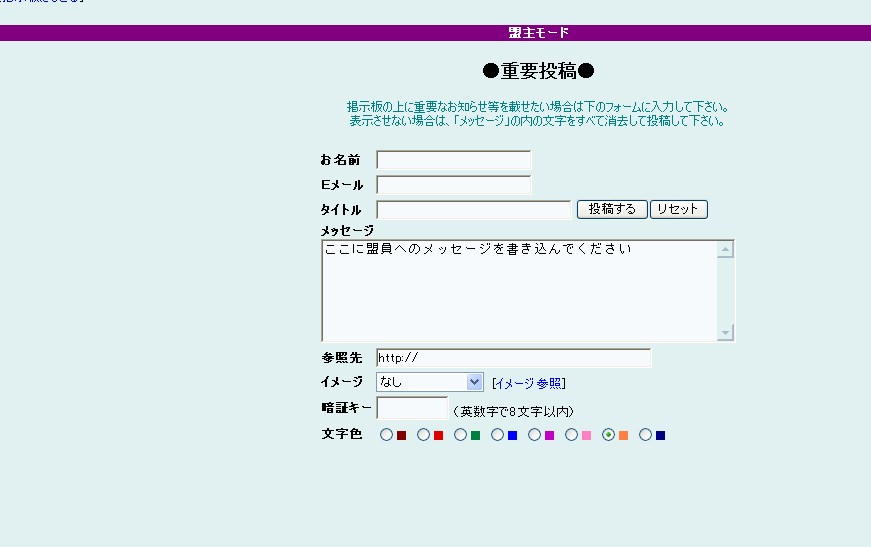Click the 暗証キー password field
The image size is (871, 547).
pos(412,408)
